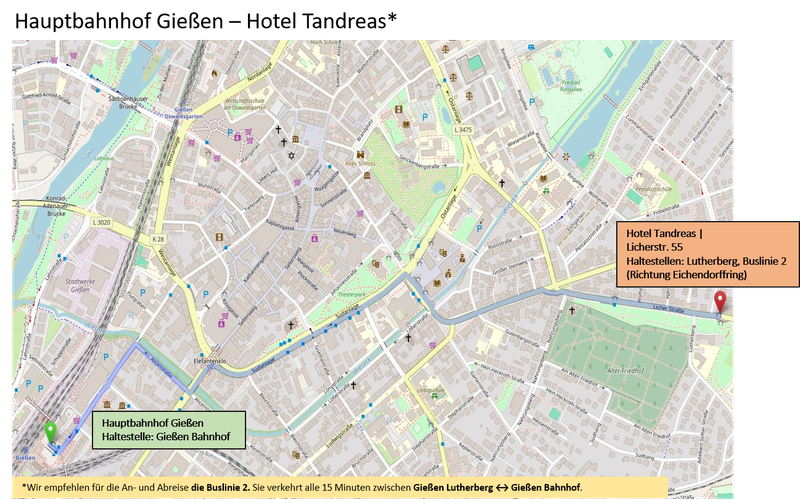This screenshot has width=800, height=500.
Task: Click the Fröbelstraße street label
Action: point(666,209)
